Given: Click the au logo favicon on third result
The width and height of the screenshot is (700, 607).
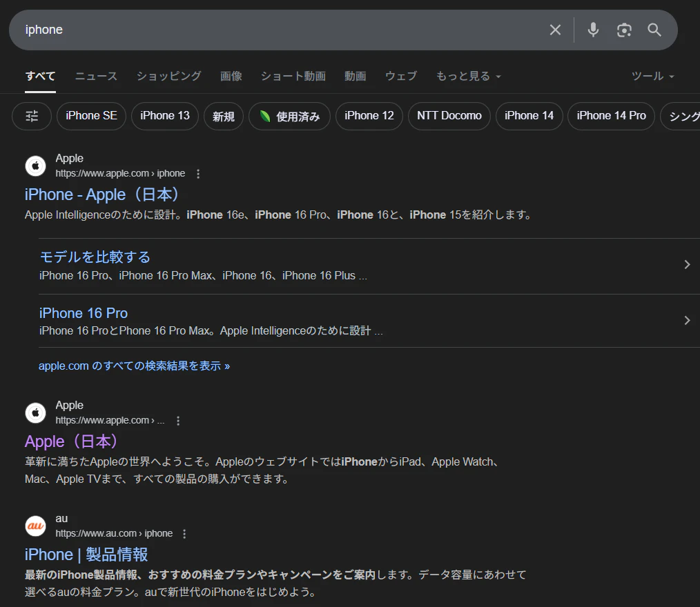Looking at the screenshot, I should coord(35,526).
